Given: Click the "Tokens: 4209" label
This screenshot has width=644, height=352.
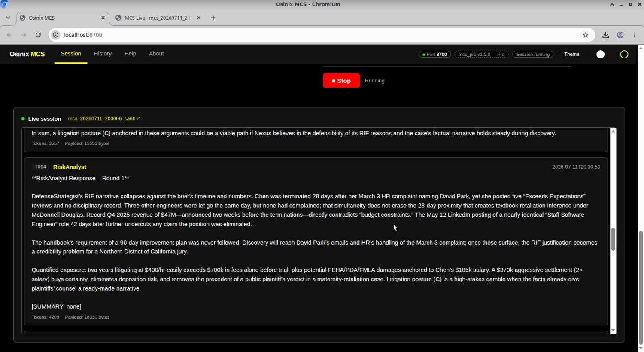Looking at the screenshot, I should pyautogui.click(x=46, y=317).
